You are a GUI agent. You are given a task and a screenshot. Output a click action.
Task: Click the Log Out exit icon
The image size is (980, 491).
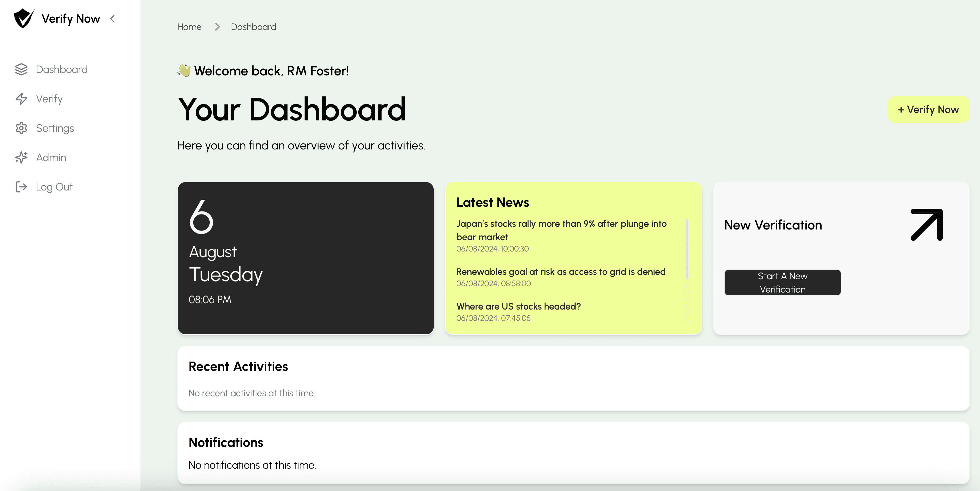click(x=21, y=187)
